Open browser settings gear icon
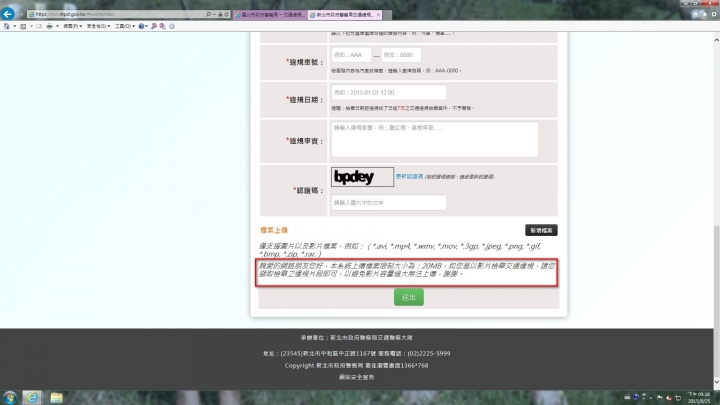Viewport: 720px width, 405px height. point(714,14)
